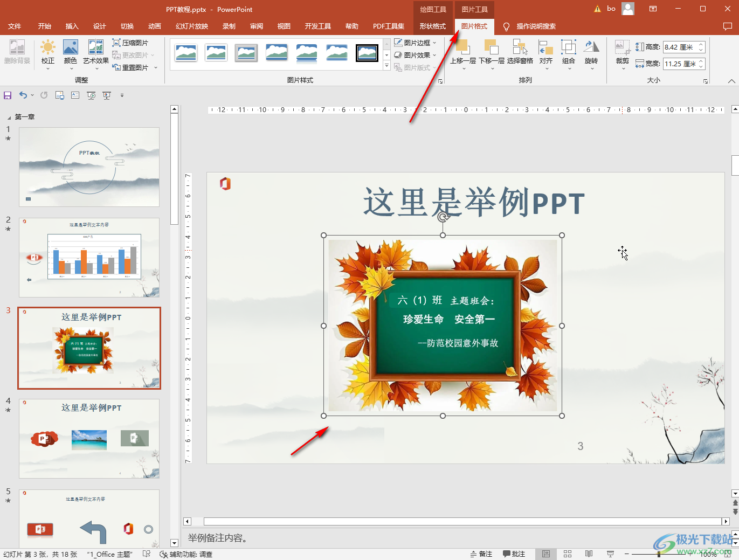Collapse the ribbon with the chevron

731,81
